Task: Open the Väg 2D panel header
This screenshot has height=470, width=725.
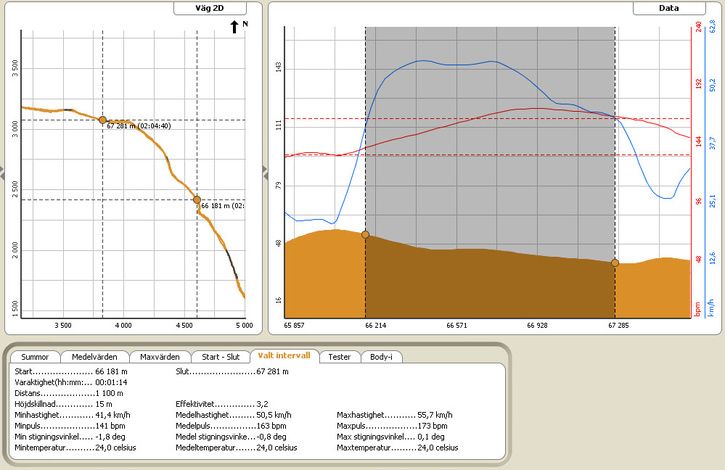Action: point(210,8)
